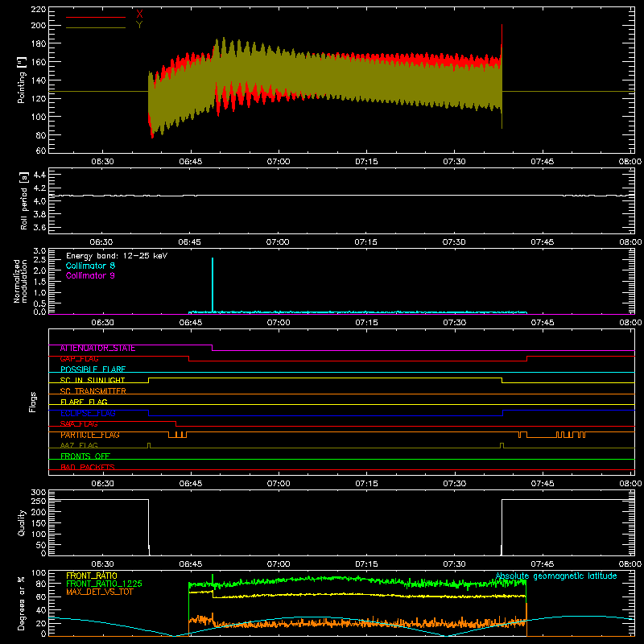Viewport: 644px width, 644px height.
Task: Click the Normalized modulation axis title
Action: point(21,281)
